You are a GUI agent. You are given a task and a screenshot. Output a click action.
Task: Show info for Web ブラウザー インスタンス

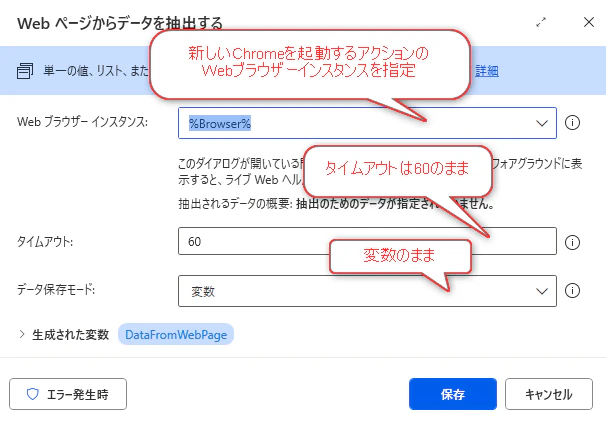pos(572,123)
